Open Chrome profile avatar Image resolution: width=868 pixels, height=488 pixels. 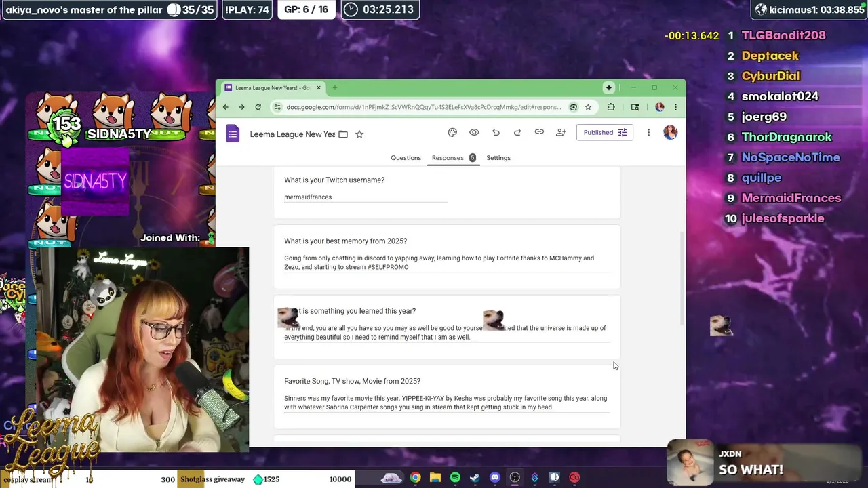point(659,107)
